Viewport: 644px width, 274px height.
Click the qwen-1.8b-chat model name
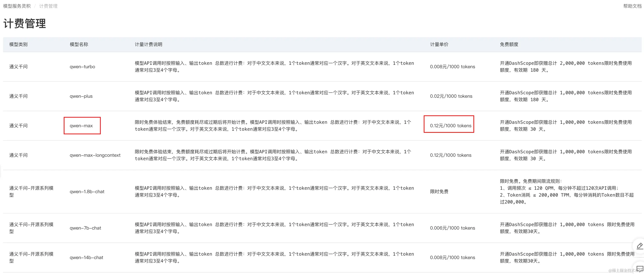click(x=87, y=191)
